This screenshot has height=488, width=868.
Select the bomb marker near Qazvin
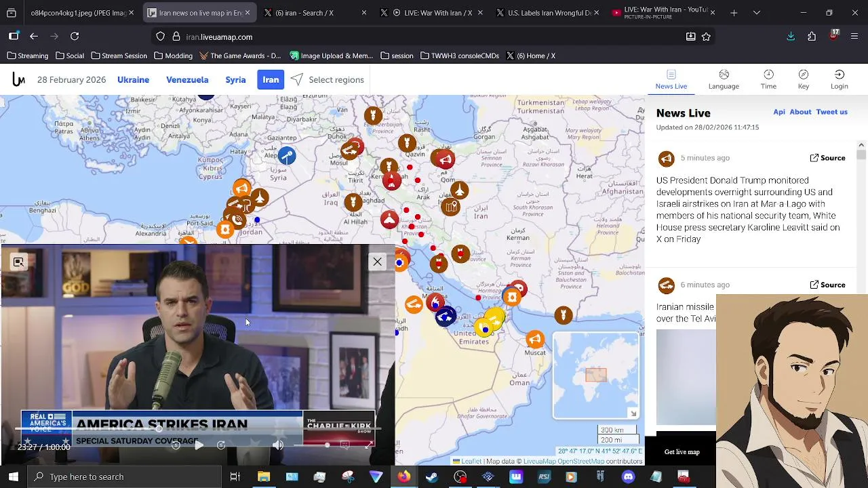point(407,143)
